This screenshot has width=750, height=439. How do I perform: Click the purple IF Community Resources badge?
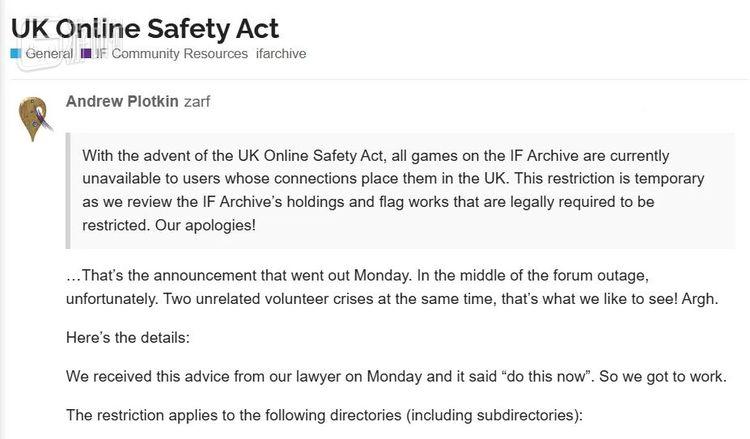click(87, 54)
